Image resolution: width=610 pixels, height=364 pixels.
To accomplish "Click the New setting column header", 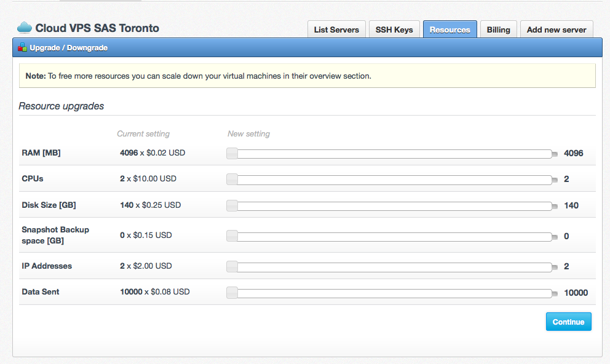I will pos(248,134).
